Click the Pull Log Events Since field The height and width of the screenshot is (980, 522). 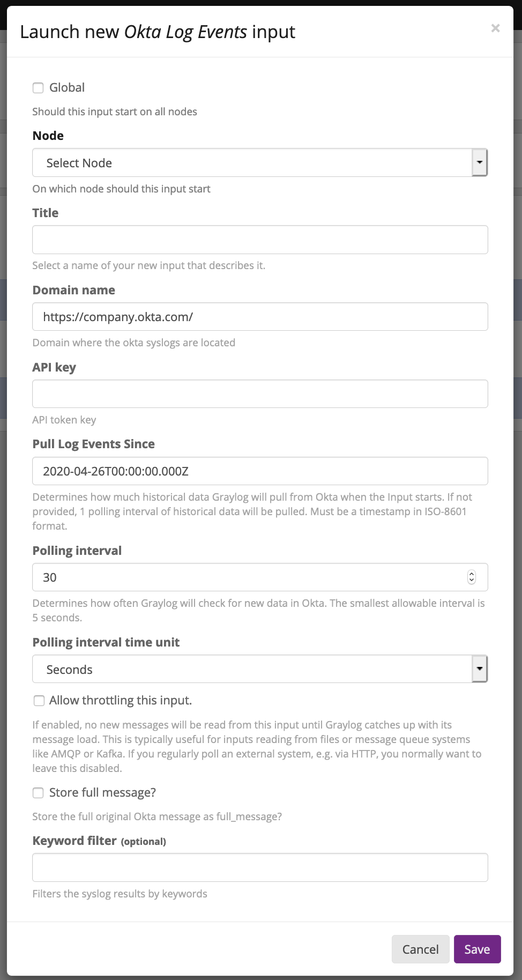[260, 471]
